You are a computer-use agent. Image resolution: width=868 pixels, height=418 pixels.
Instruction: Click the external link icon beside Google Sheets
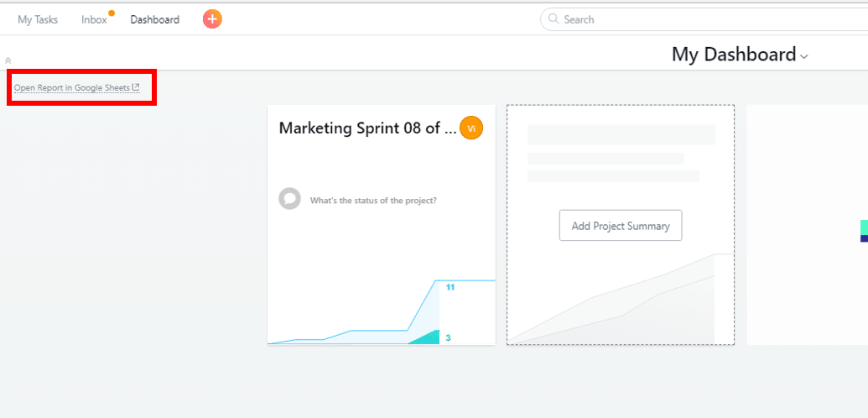(x=136, y=87)
